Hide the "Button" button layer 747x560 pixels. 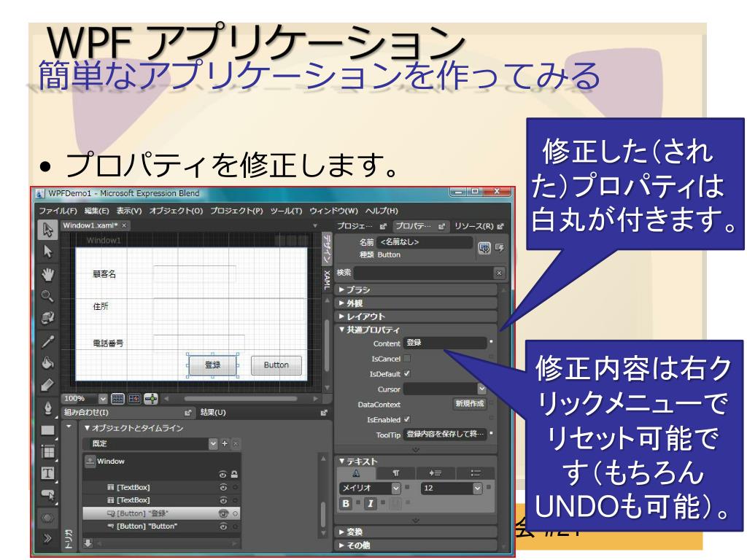pos(223,526)
